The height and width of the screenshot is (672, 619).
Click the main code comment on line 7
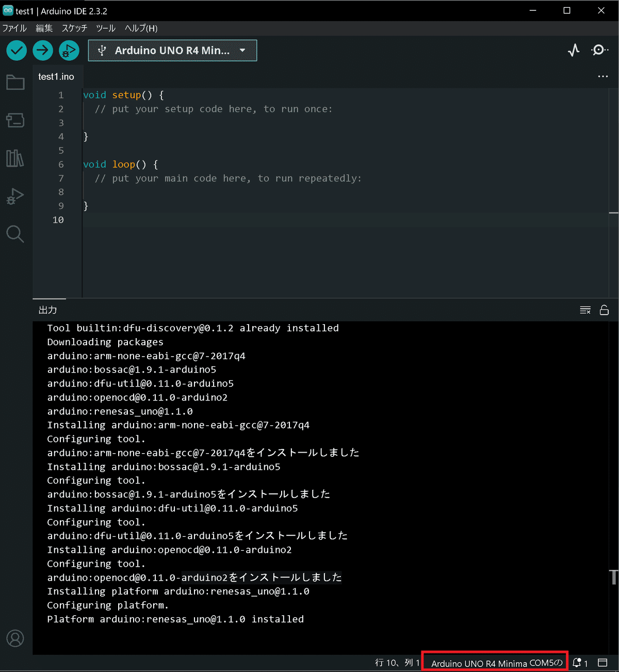coord(228,178)
